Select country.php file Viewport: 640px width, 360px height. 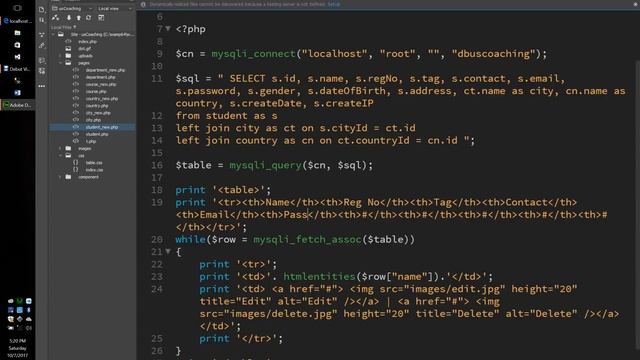tap(97, 106)
